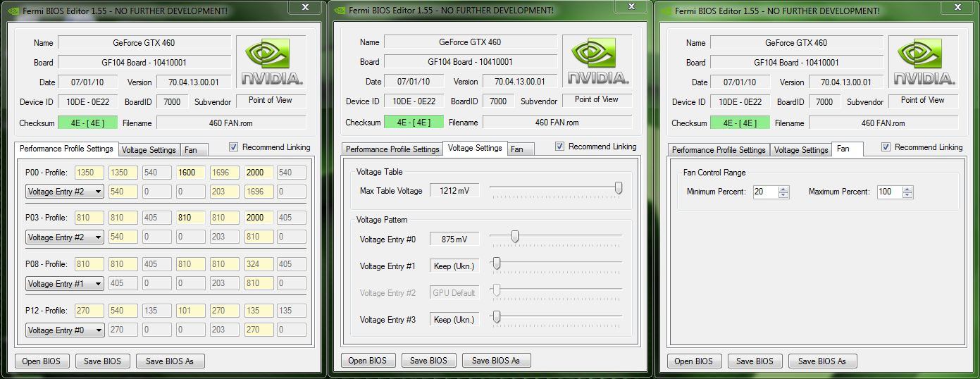Toggle Recommend Linking in Voltage Settings window
Screen dimensions: 980x379
click(559, 147)
